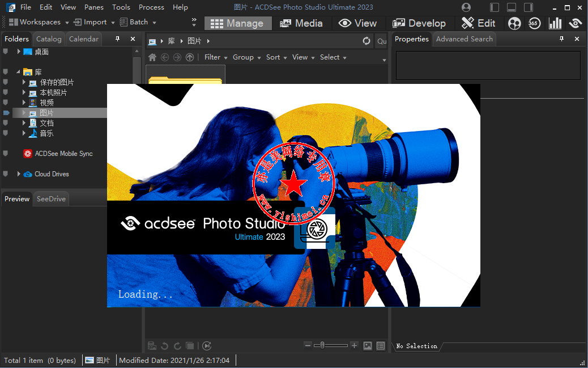588x368 pixels.
Task: Pin the Properties pane
Action: pos(561,39)
